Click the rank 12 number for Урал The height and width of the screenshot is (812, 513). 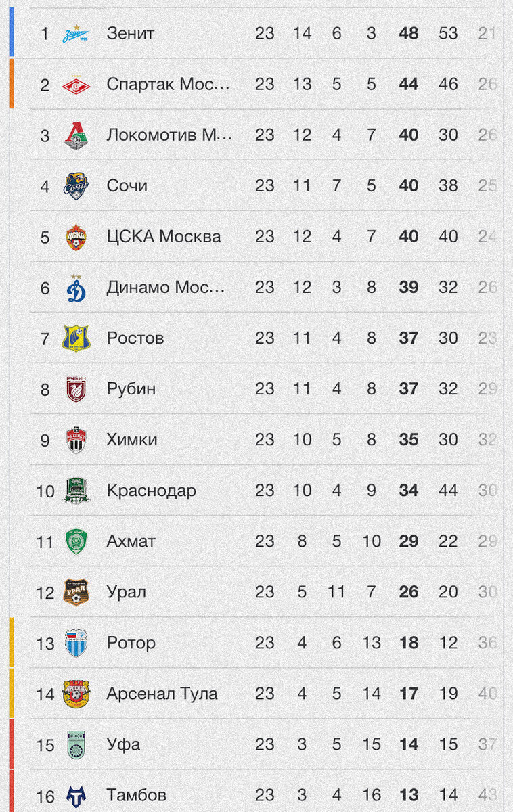point(45,593)
